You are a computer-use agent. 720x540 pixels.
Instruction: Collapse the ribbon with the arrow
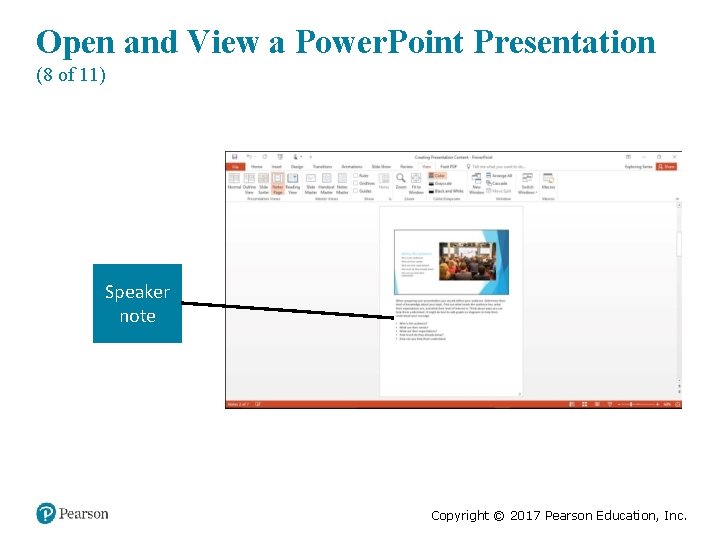click(x=677, y=199)
